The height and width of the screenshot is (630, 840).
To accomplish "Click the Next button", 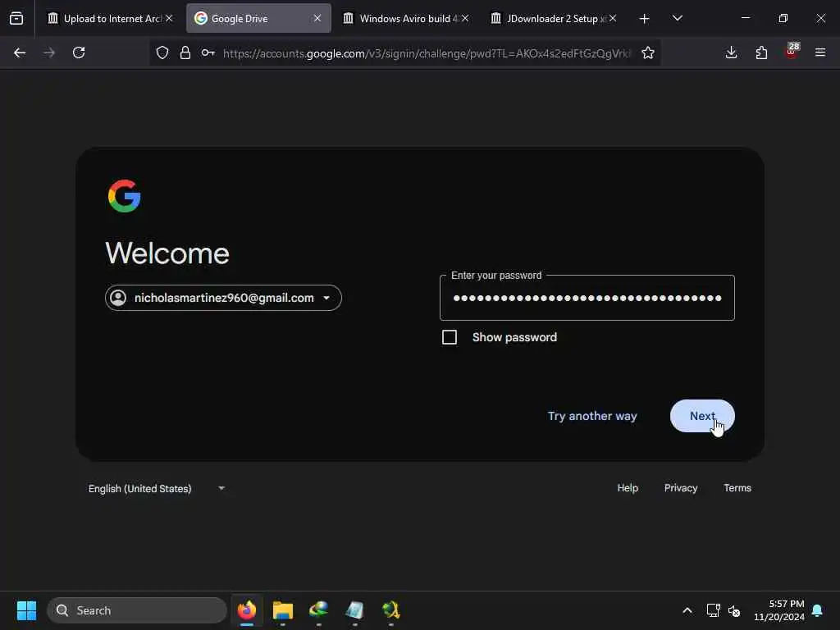I will coord(702,416).
